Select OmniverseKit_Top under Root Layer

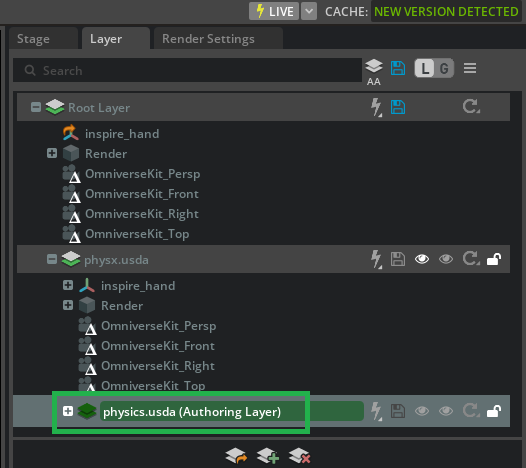tap(137, 234)
